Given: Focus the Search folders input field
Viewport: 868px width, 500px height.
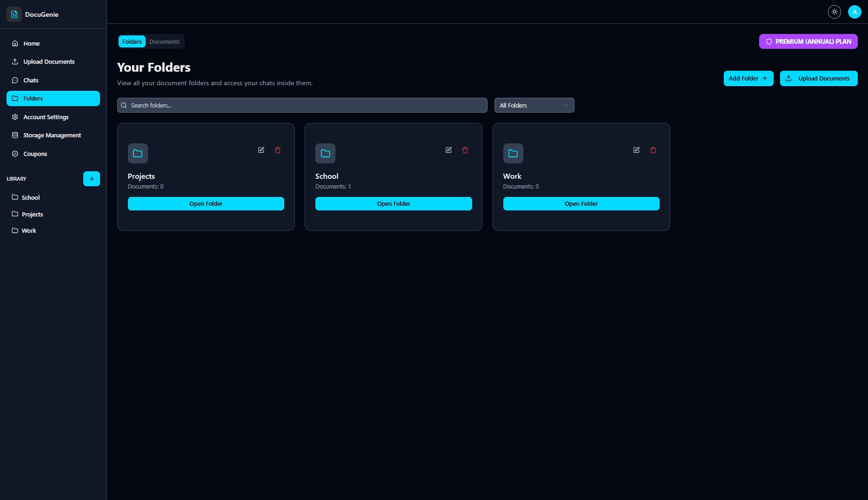Looking at the screenshot, I should click(302, 105).
